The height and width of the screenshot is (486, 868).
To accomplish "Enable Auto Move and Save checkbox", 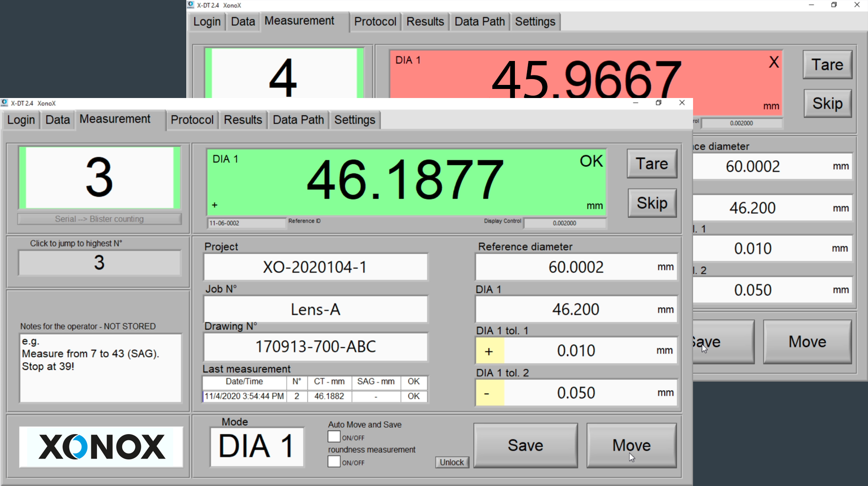I will (334, 437).
